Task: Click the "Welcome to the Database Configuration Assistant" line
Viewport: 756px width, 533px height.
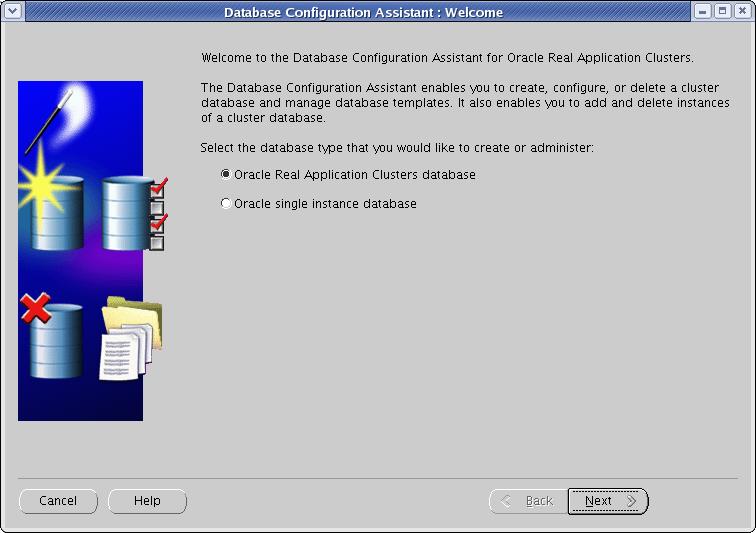Action: (447, 58)
